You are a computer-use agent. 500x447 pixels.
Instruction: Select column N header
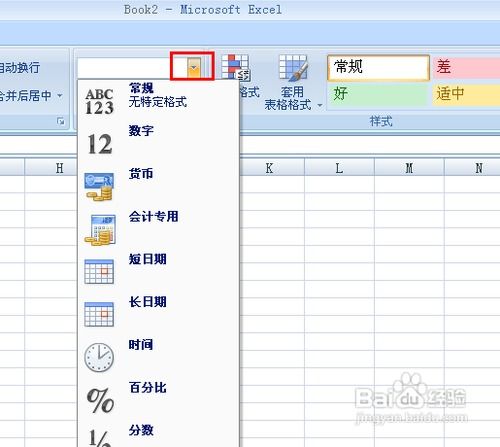(472, 168)
